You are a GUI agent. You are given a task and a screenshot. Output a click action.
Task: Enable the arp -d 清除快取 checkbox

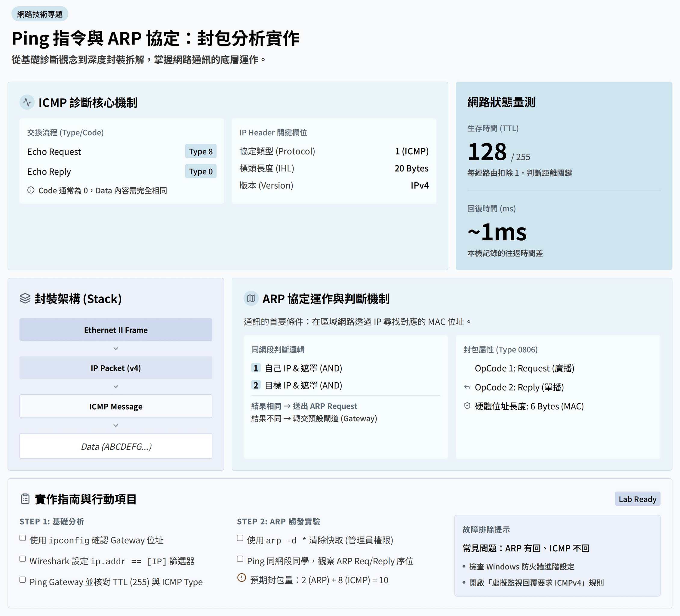click(x=240, y=538)
